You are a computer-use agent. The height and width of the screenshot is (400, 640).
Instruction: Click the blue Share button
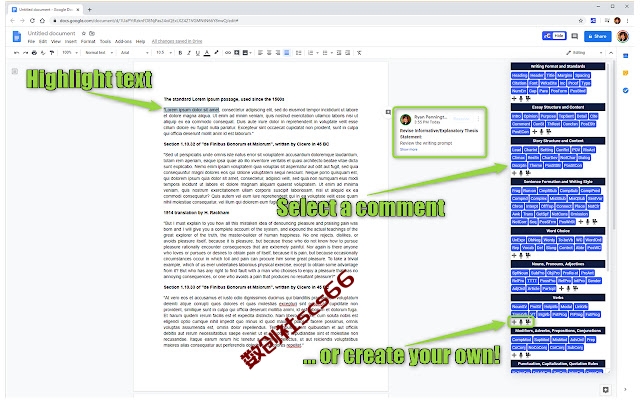(x=598, y=36)
